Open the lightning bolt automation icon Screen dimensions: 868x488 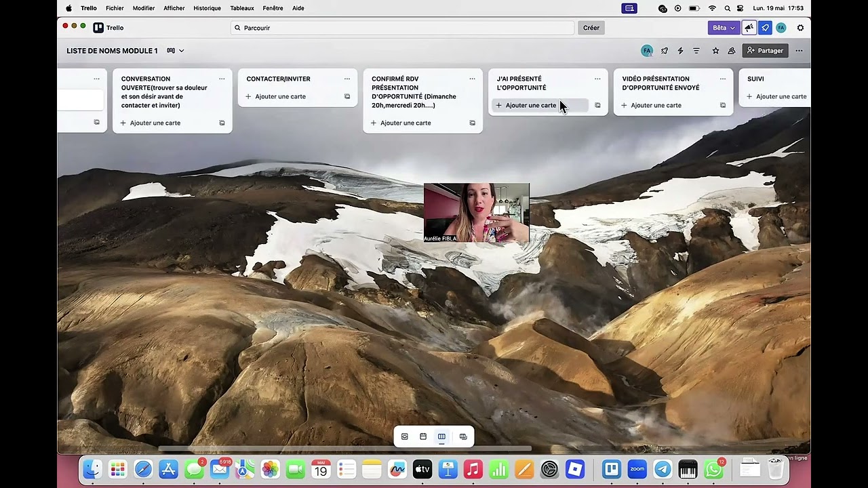[680, 51]
